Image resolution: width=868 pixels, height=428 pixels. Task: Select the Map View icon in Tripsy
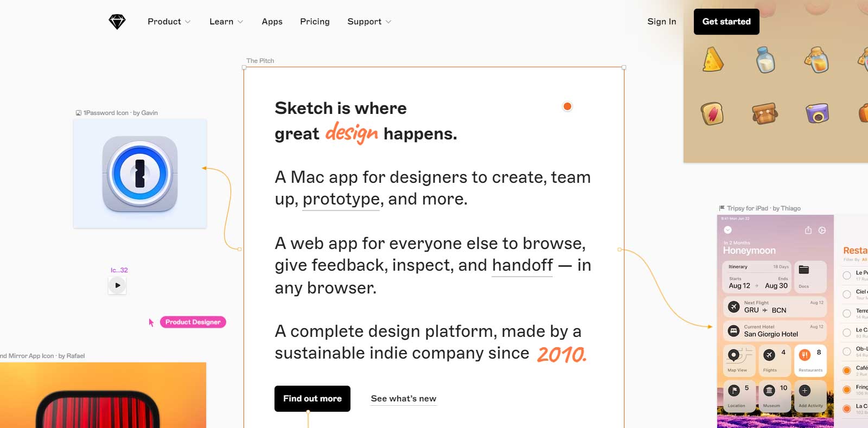point(733,354)
